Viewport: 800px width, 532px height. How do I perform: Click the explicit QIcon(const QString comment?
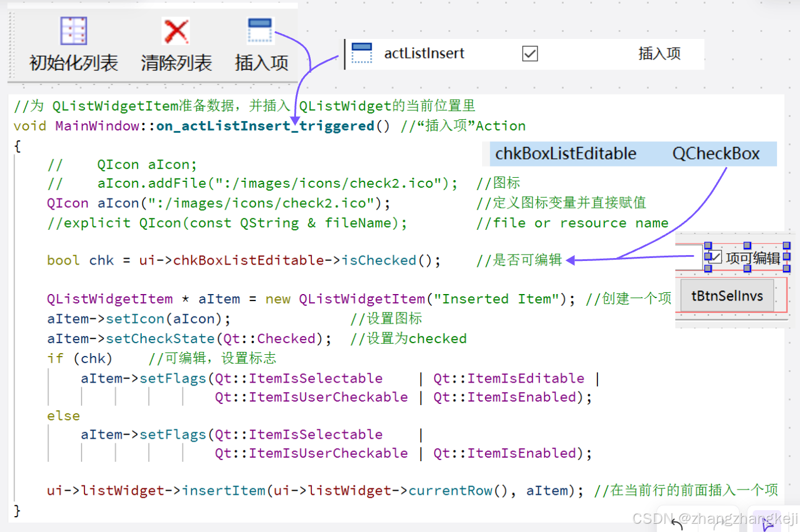[227, 223]
